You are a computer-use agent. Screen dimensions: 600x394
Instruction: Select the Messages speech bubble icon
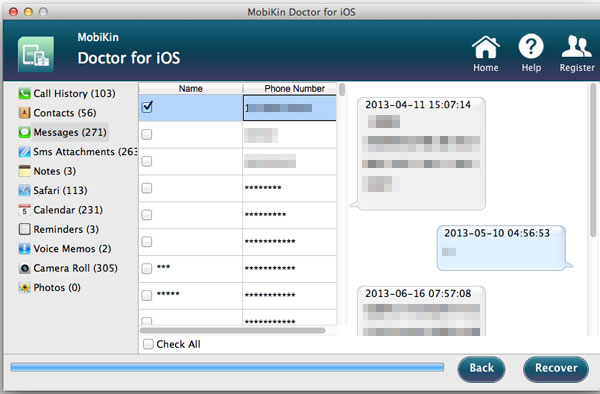pyautogui.click(x=24, y=132)
